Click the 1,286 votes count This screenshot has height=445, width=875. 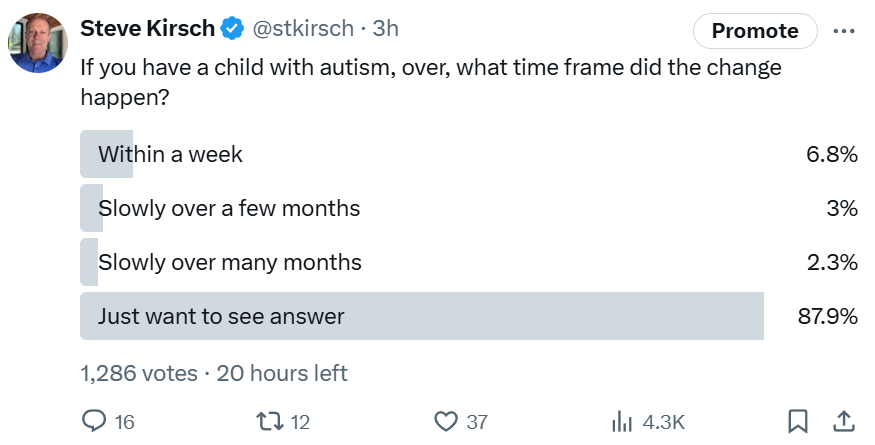(x=139, y=373)
